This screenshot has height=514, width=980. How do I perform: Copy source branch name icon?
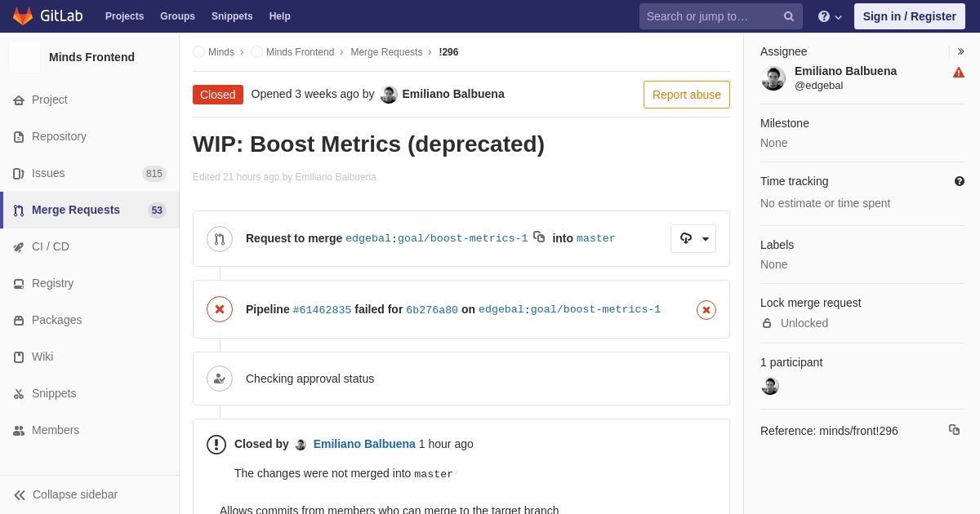tap(539, 237)
